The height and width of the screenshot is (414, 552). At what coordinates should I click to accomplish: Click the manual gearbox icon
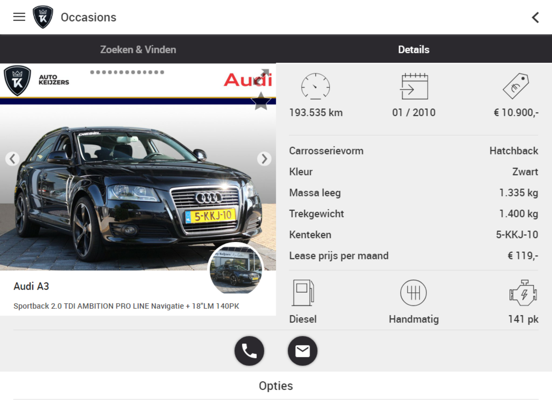[x=413, y=293]
